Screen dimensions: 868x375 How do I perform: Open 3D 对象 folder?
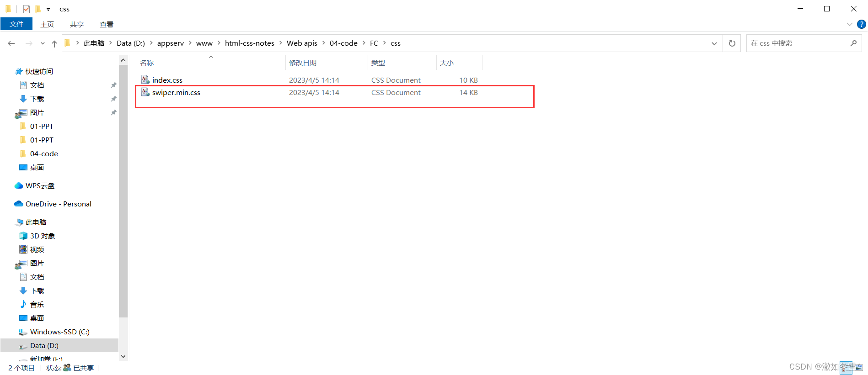click(42, 236)
